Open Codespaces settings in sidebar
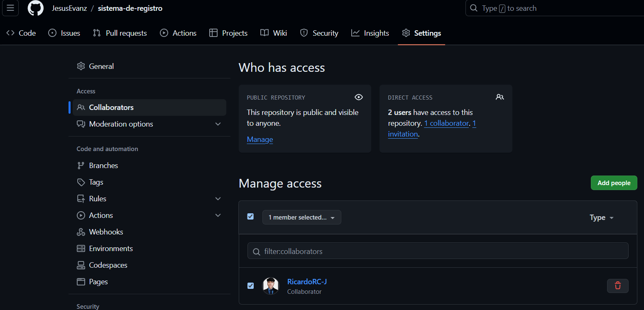 [149, 265]
